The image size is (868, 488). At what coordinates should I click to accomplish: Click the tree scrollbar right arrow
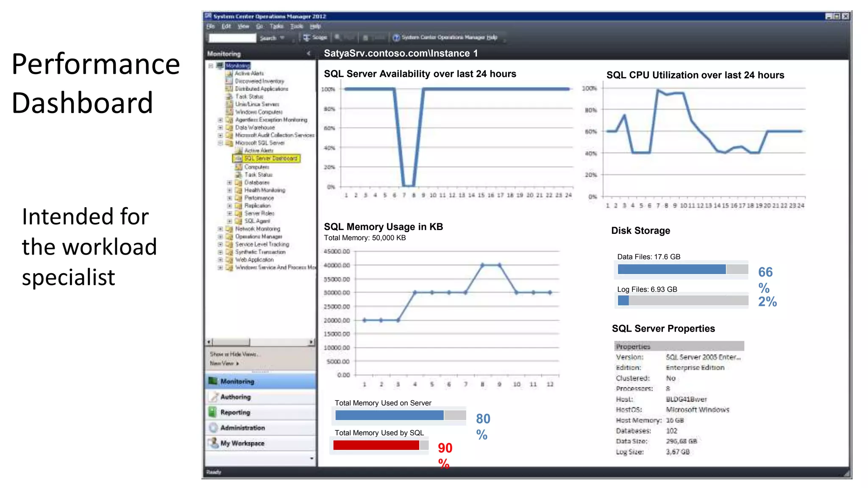pyautogui.click(x=312, y=342)
